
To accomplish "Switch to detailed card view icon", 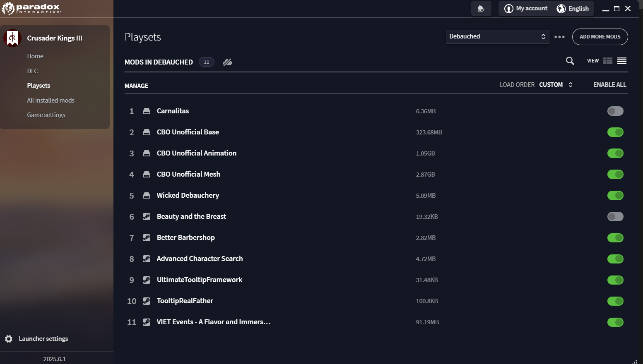I will [608, 61].
